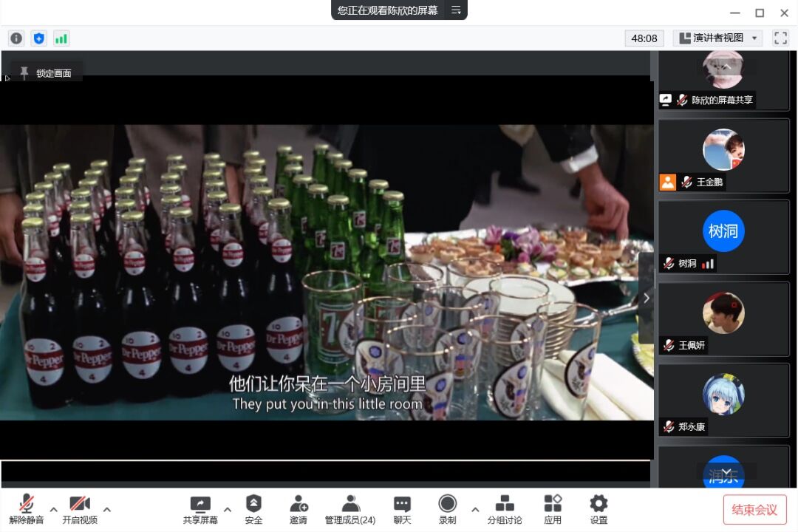Image resolution: width=798 pixels, height=532 pixels.
Task: Click muted mic icon next to 树洞
Action: click(669, 263)
